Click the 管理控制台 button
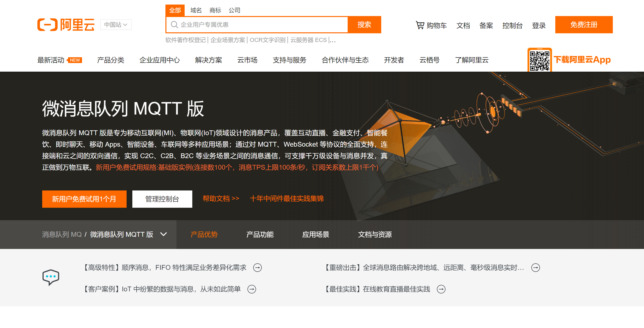Screen dimensions: 644x328 [x=162, y=199]
